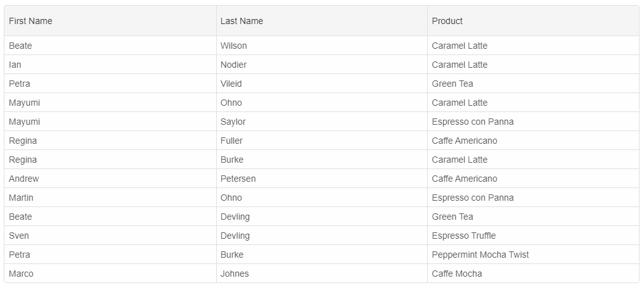644x290 pixels.
Task: Sort by the First Name column header
Action: point(30,21)
